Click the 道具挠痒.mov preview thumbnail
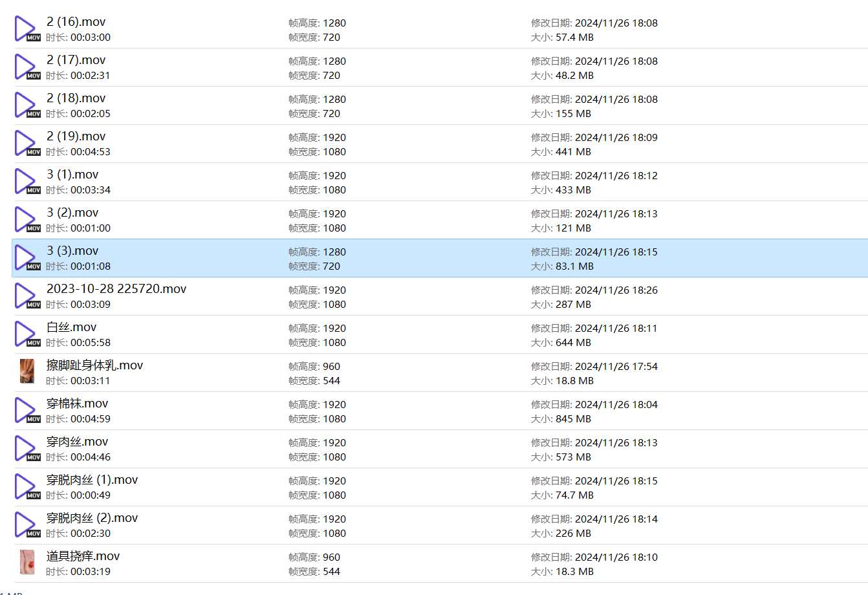The height and width of the screenshot is (595, 868). coord(27,563)
